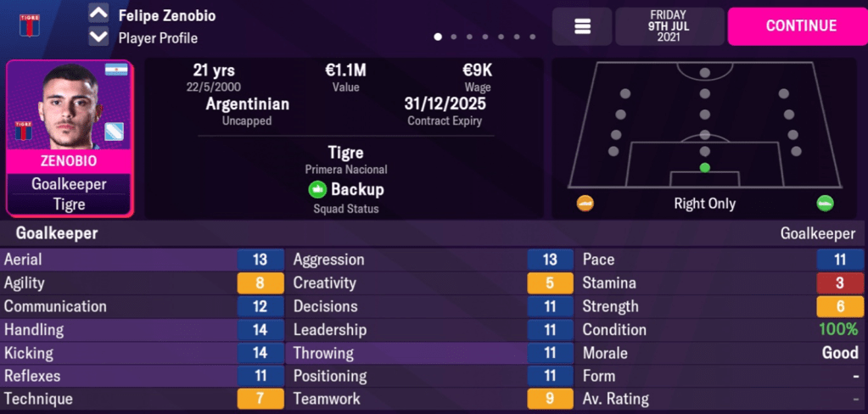Click the Argentina flag on player card
The width and height of the screenshot is (868, 414).
click(115, 70)
